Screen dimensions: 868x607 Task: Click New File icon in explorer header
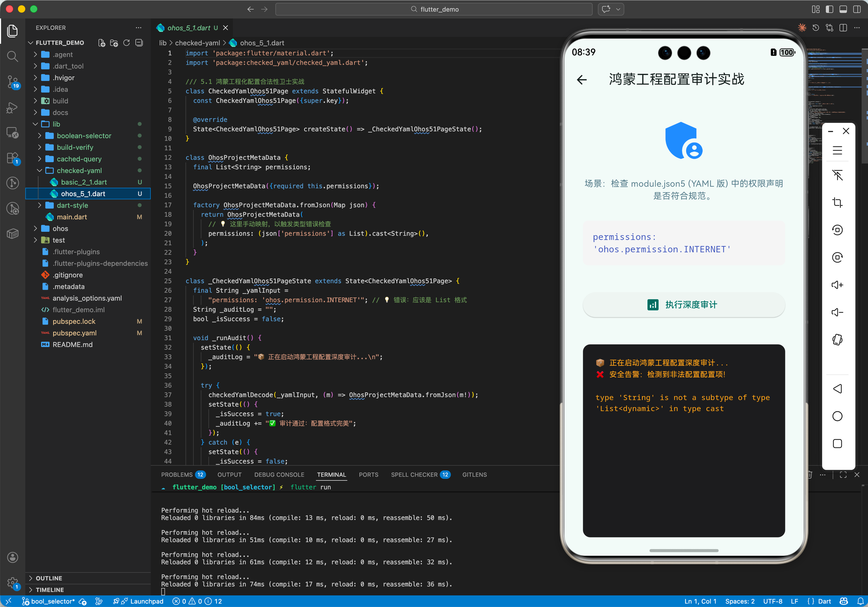tap(102, 43)
